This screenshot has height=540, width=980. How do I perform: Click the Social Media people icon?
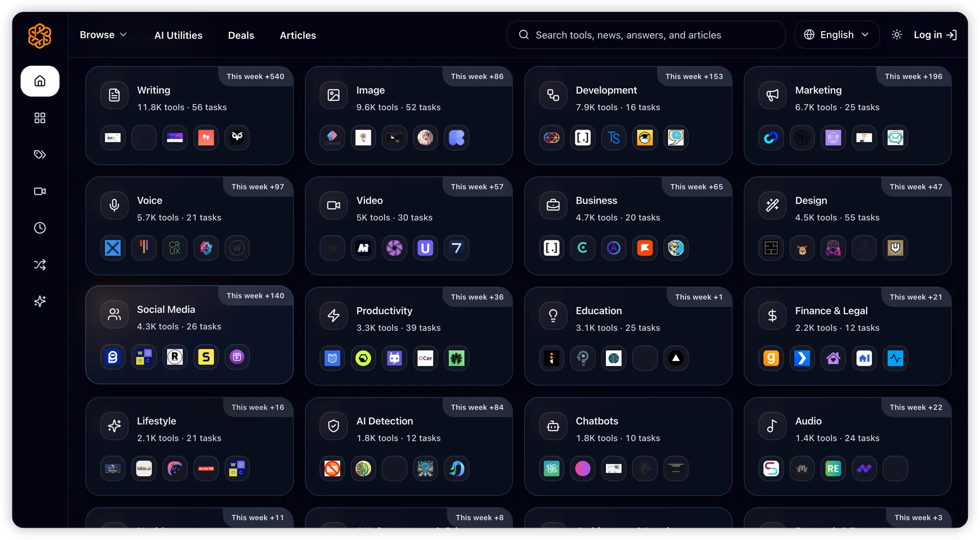(114, 314)
